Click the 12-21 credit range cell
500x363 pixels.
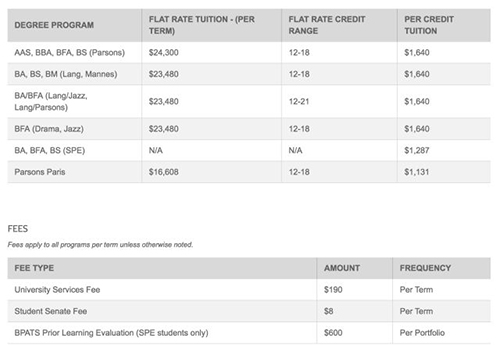click(x=299, y=102)
